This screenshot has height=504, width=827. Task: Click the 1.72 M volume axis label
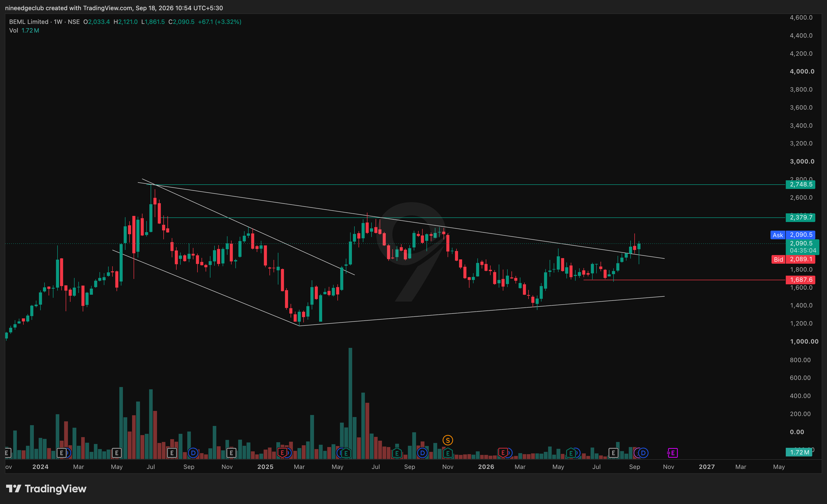[799, 452]
